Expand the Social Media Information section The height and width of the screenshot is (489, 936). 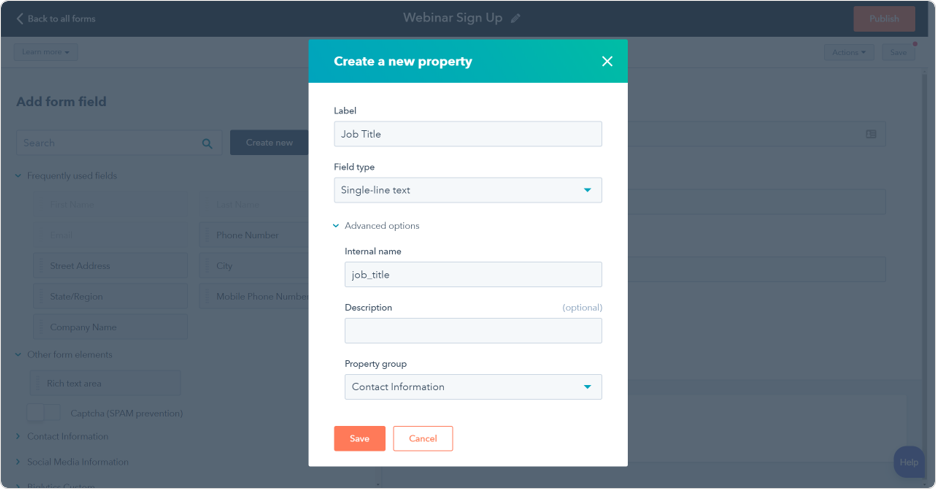click(x=18, y=462)
